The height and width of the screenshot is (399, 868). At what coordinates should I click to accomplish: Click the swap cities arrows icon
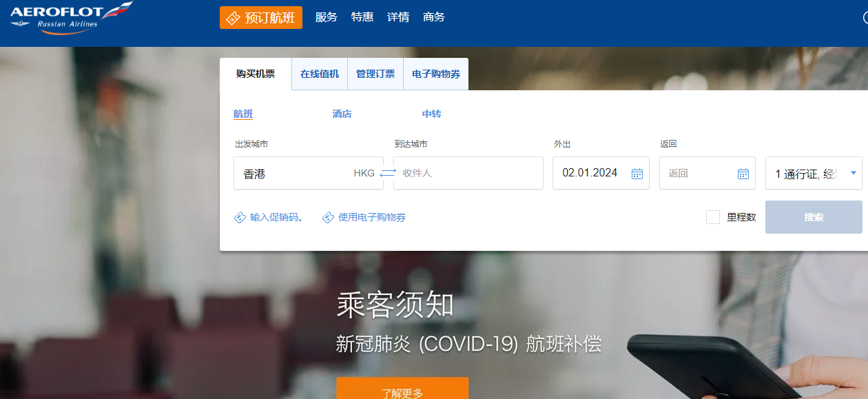point(388,173)
